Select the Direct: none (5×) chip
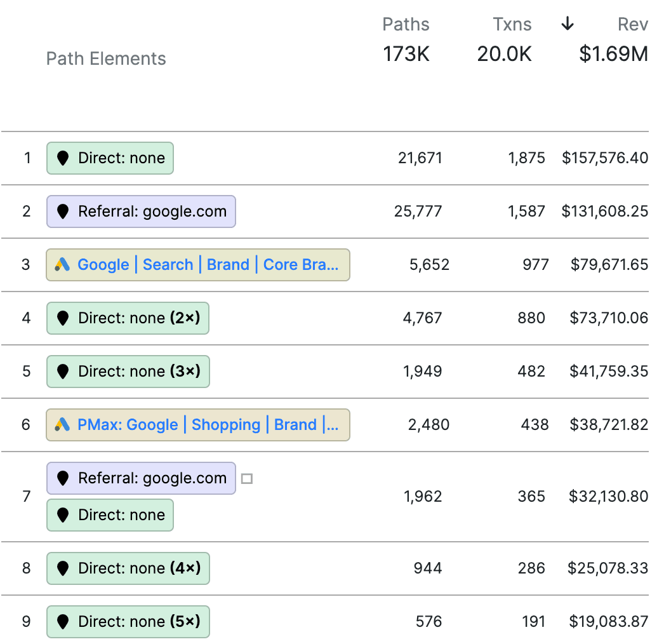This screenshot has width=664, height=644. pyautogui.click(x=128, y=622)
